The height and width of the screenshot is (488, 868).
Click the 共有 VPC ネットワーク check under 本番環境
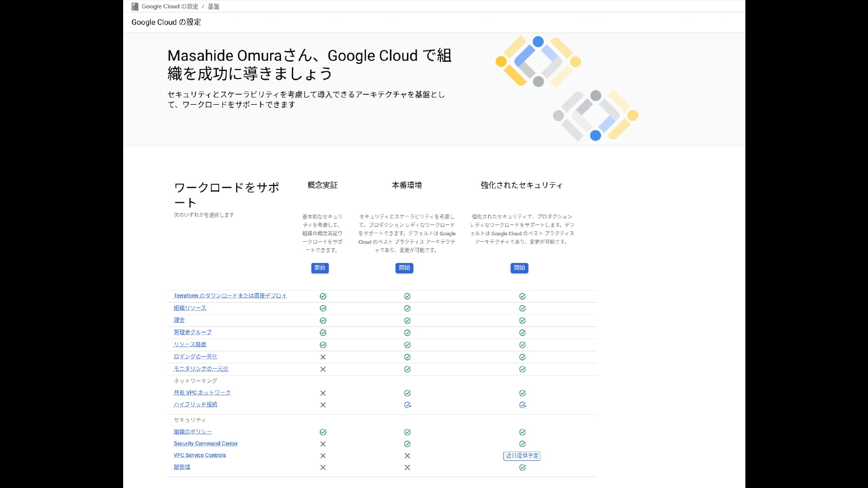pyautogui.click(x=407, y=393)
